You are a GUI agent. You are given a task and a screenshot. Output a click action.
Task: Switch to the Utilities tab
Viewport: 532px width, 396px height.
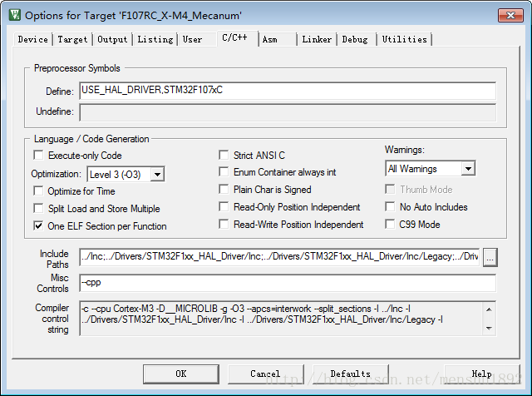tap(404, 39)
